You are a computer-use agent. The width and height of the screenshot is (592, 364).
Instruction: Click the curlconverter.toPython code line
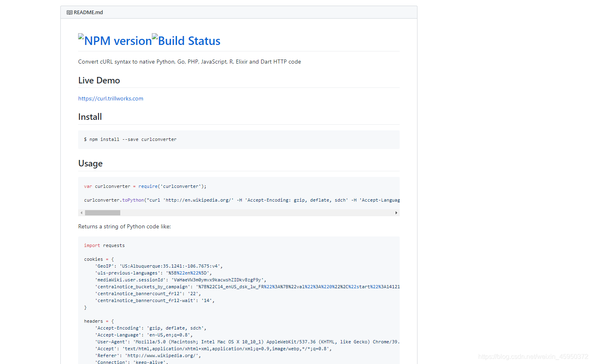click(x=242, y=200)
